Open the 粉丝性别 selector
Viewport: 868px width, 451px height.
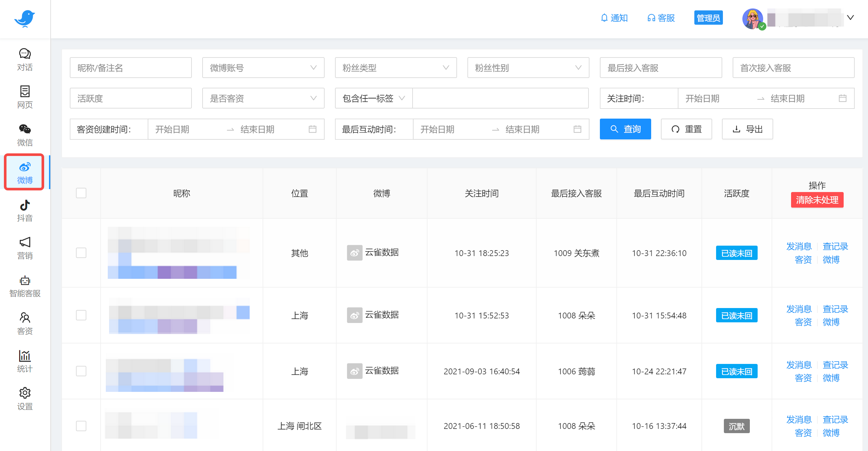click(x=528, y=68)
